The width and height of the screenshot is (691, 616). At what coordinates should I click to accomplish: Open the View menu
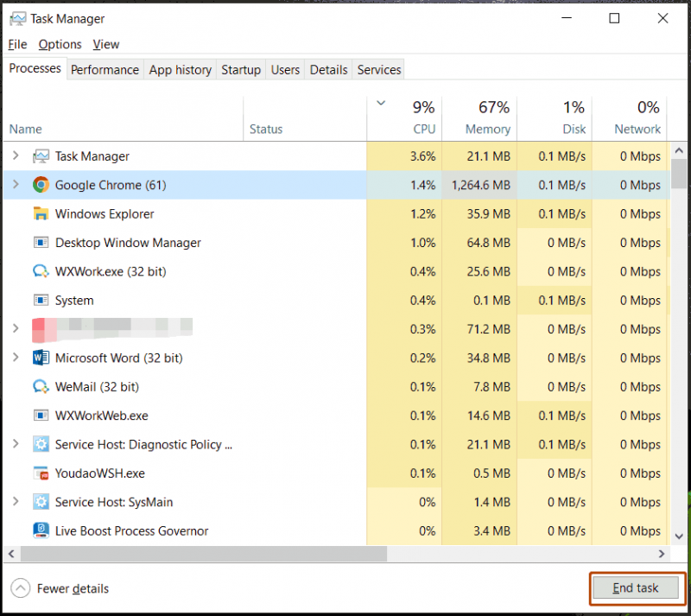click(x=105, y=45)
